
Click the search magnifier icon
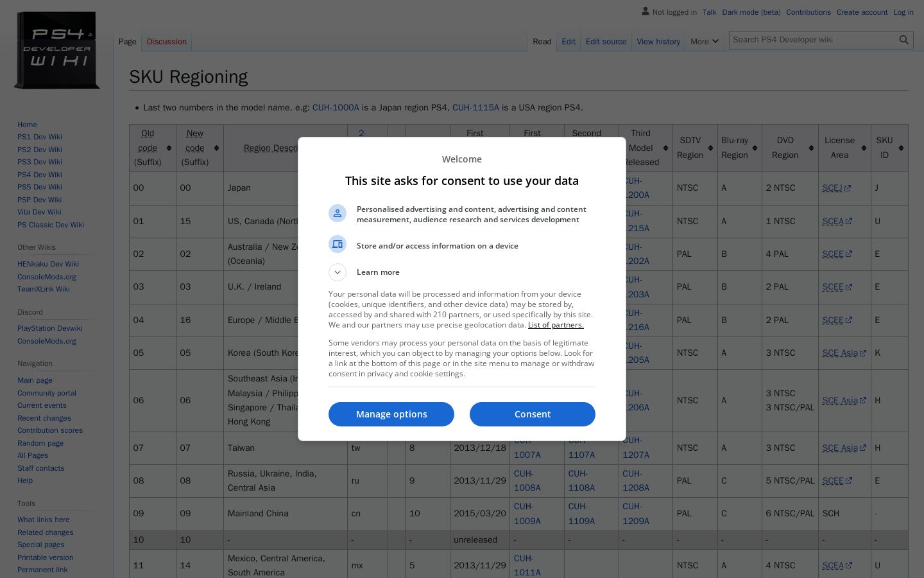[x=903, y=40]
